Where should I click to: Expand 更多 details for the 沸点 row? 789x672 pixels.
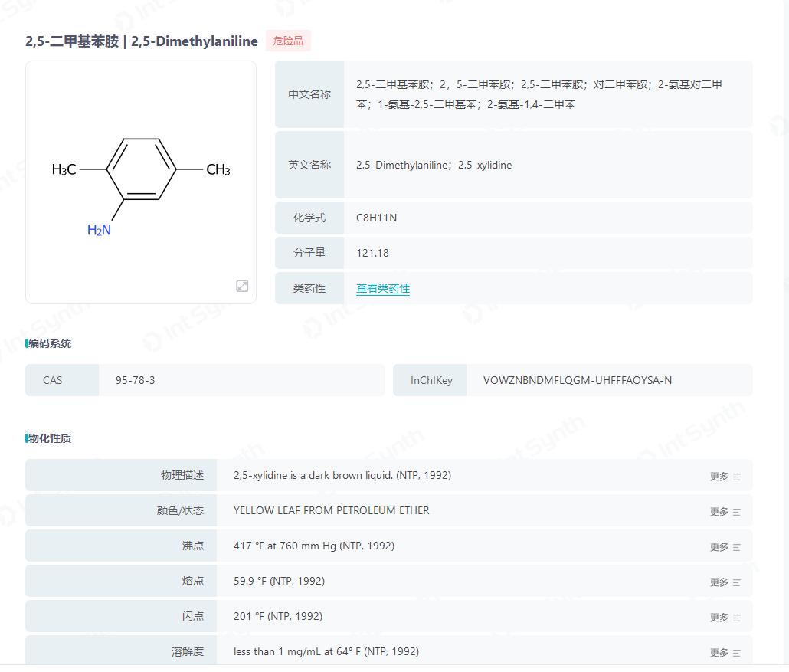point(719,546)
